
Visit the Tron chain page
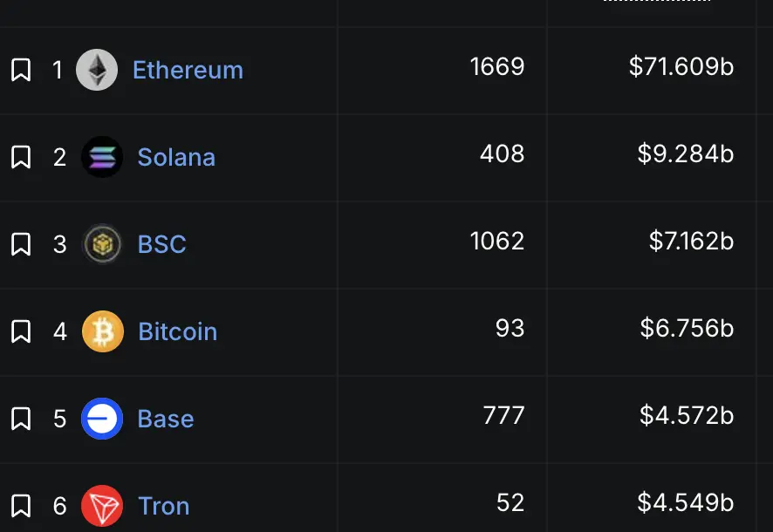164,506
